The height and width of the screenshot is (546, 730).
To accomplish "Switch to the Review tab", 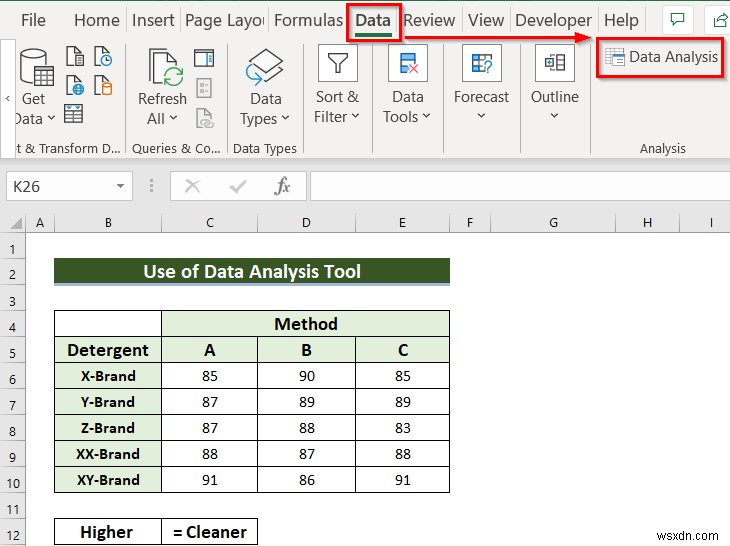I will click(x=429, y=20).
